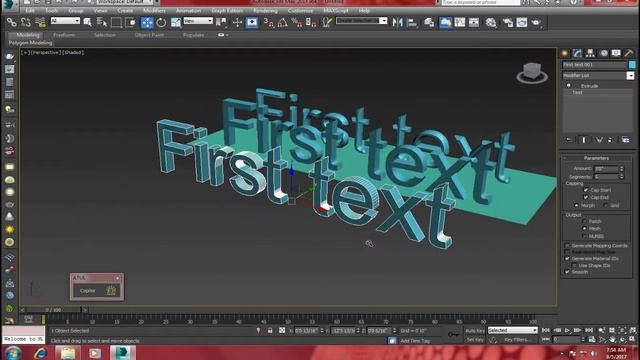640x360 pixels.
Task: Open the Edit menu
Action: click(x=30, y=11)
